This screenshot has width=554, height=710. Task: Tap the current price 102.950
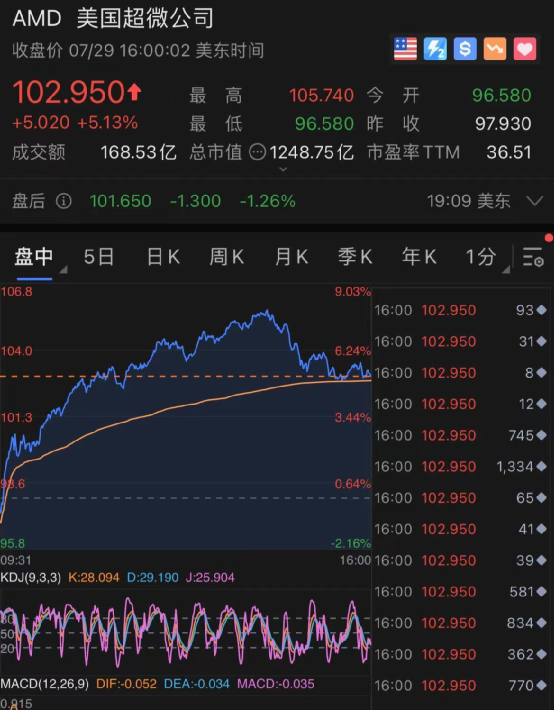click(x=68, y=92)
